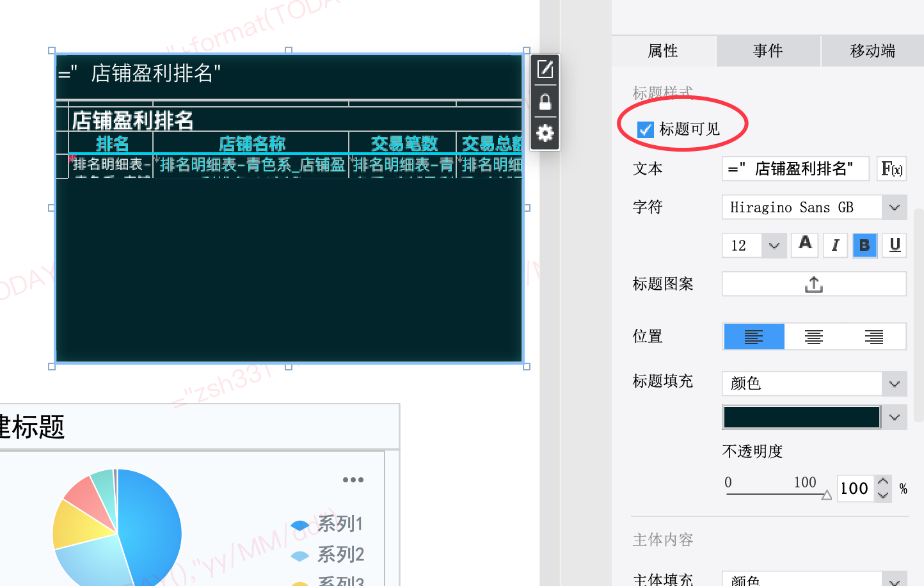Click the 店铺盈利排名 bold heading cell in the report
Screen dimensions: 924x586
[133, 120]
